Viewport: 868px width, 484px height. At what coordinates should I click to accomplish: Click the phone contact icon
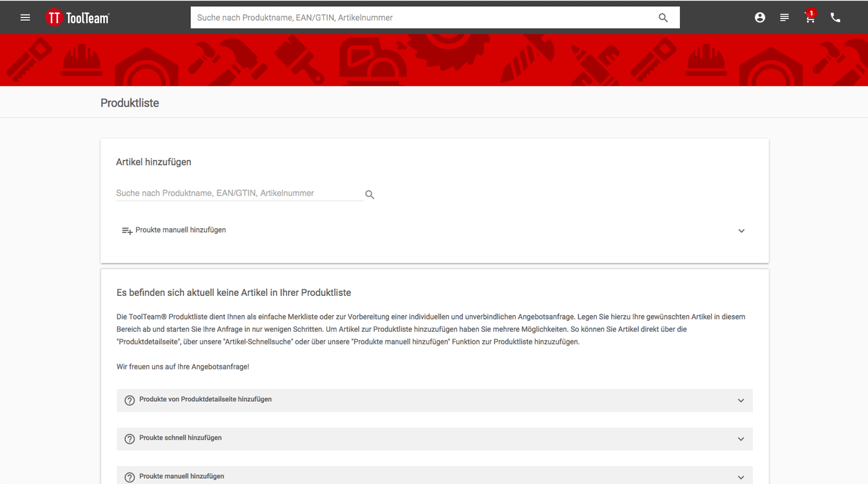point(835,18)
